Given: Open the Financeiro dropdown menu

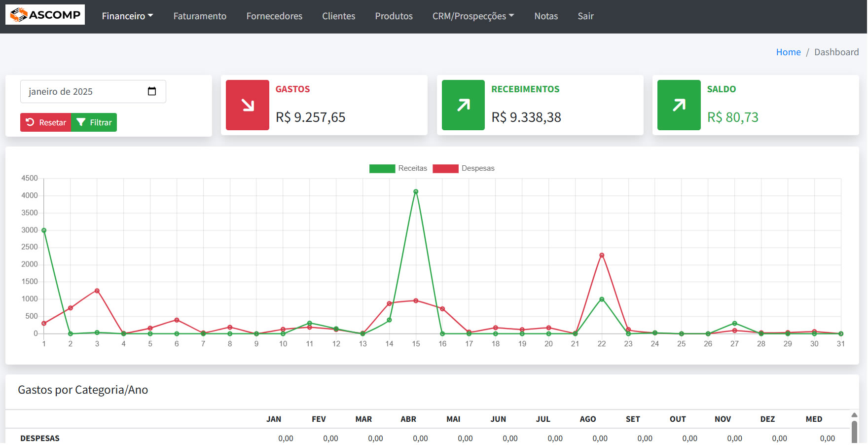Looking at the screenshot, I should 127,16.
